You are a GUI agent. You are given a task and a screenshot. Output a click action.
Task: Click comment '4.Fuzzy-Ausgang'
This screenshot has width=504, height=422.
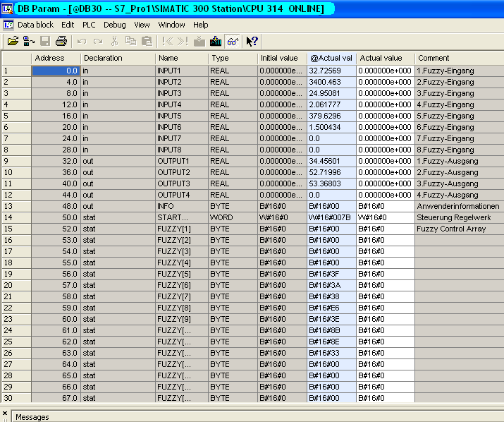(448, 195)
